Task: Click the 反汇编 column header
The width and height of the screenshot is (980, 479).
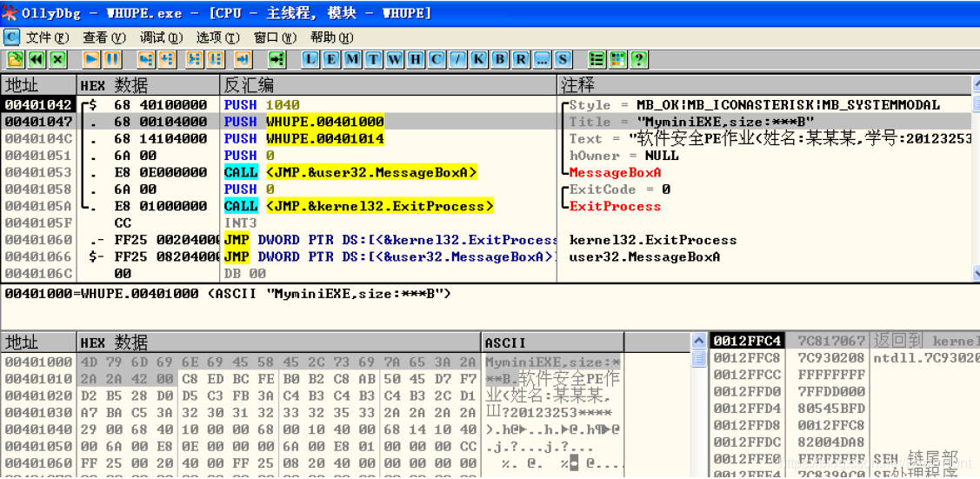Action: (388, 85)
